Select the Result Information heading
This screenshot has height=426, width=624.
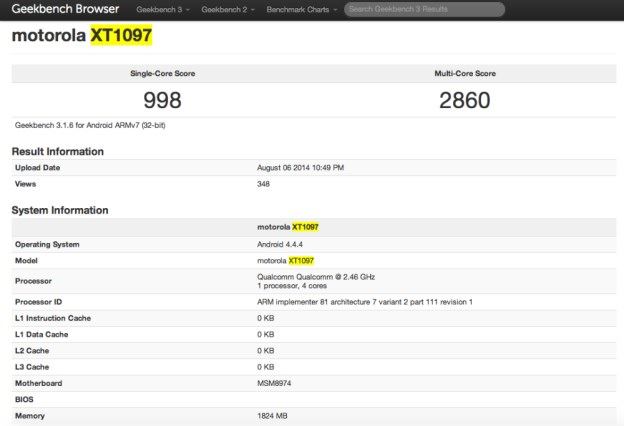coord(58,151)
